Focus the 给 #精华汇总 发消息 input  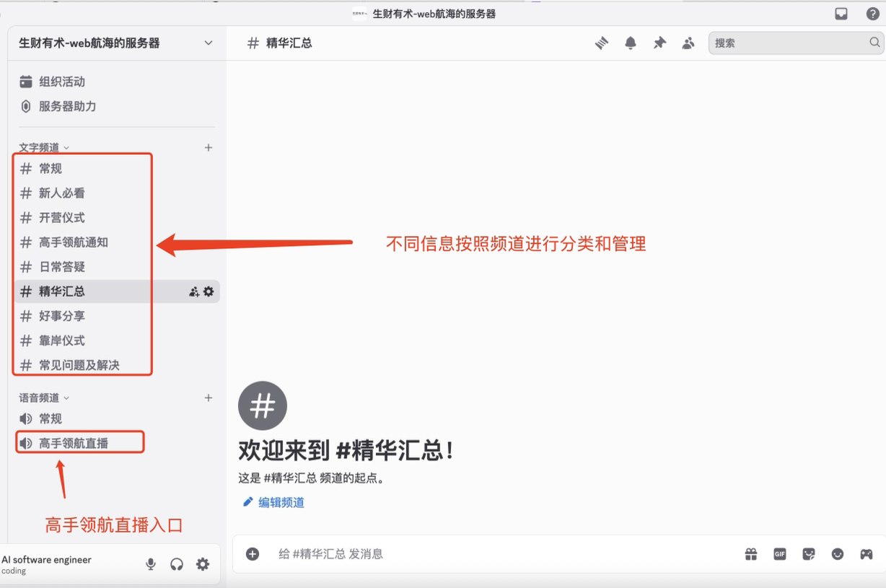tap(505, 554)
